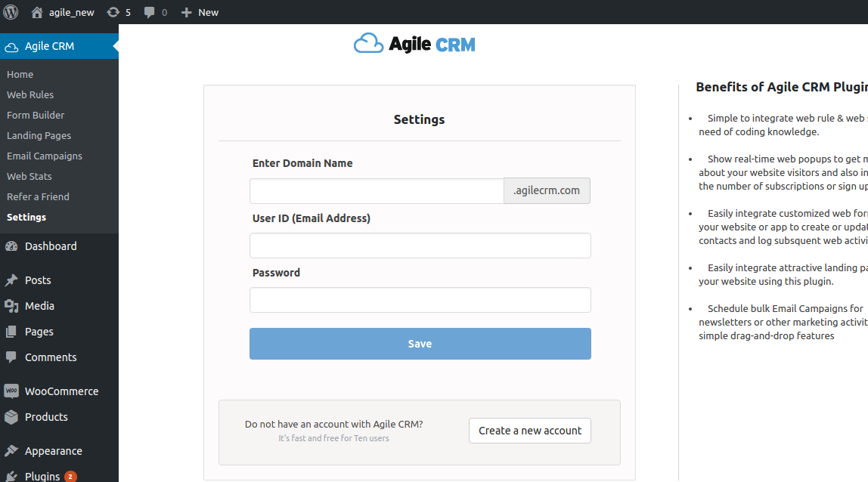Open the Home submenu item
This screenshot has width=868, height=482.
pos(20,74)
